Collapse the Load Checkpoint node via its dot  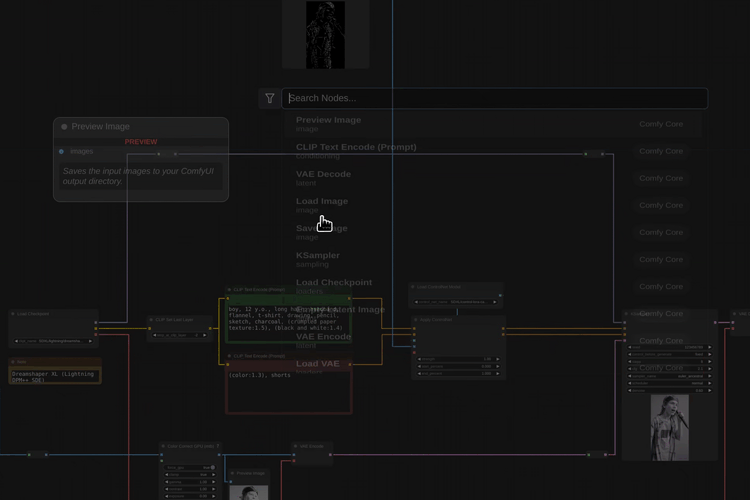tap(13, 314)
